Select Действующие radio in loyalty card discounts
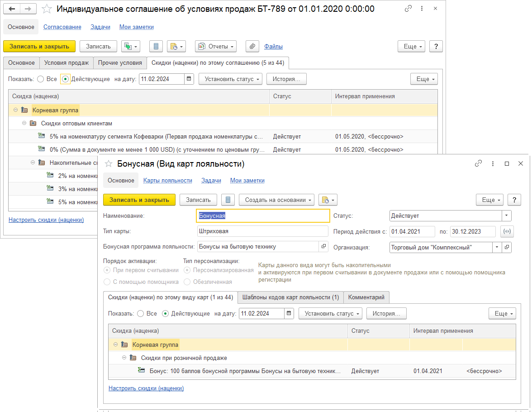 [165, 313]
